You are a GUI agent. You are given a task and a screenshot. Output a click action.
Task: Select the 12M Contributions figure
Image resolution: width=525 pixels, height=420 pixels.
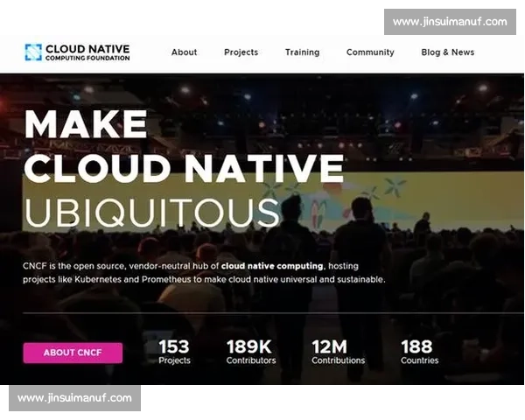point(338,352)
